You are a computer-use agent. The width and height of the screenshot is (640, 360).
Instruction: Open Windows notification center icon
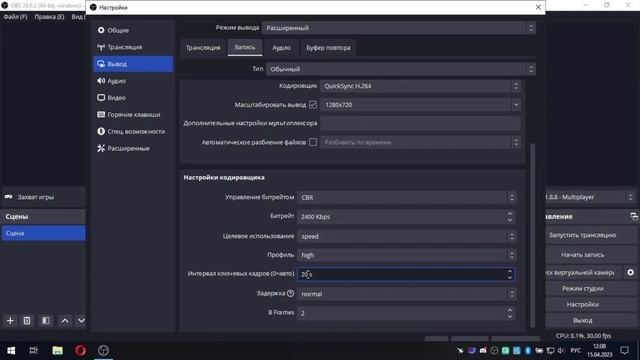tap(624, 351)
